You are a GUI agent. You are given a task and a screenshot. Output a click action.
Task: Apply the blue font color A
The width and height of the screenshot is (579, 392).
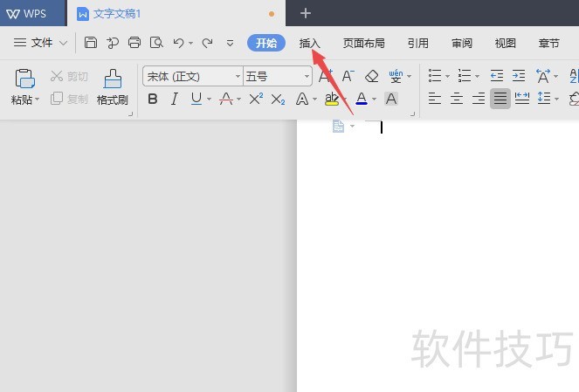[362, 99]
